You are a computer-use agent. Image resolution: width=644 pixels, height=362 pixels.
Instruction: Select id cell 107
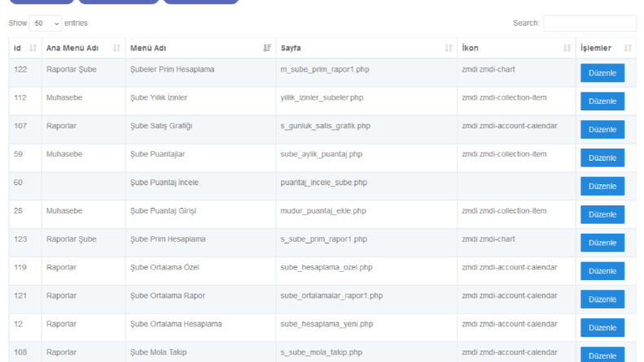(20, 126)
